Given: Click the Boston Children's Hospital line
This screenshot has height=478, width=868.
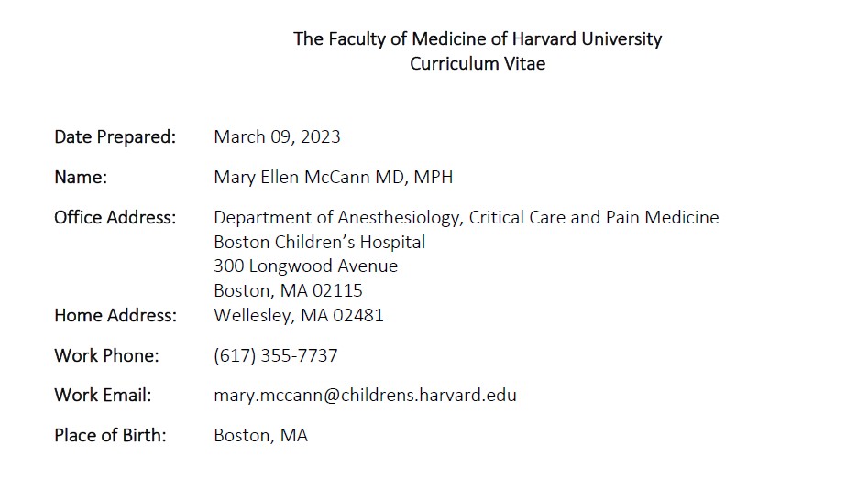Looking at the screenshot, I should [x=319, y=243].
